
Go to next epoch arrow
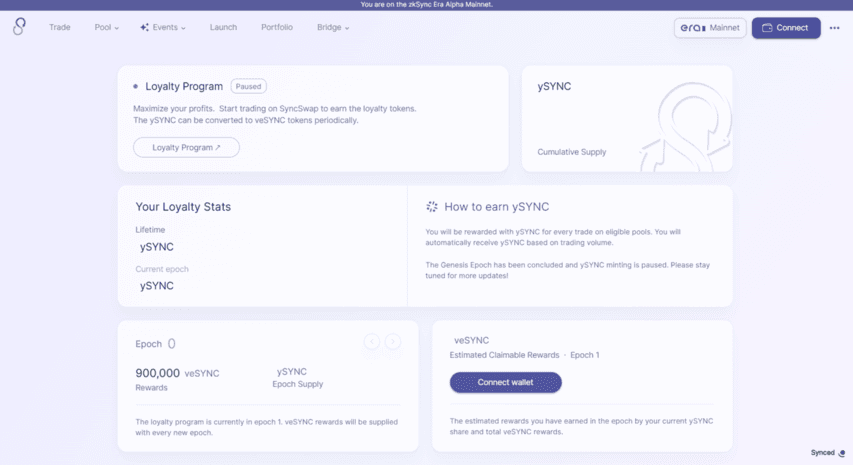click(393, 342)
